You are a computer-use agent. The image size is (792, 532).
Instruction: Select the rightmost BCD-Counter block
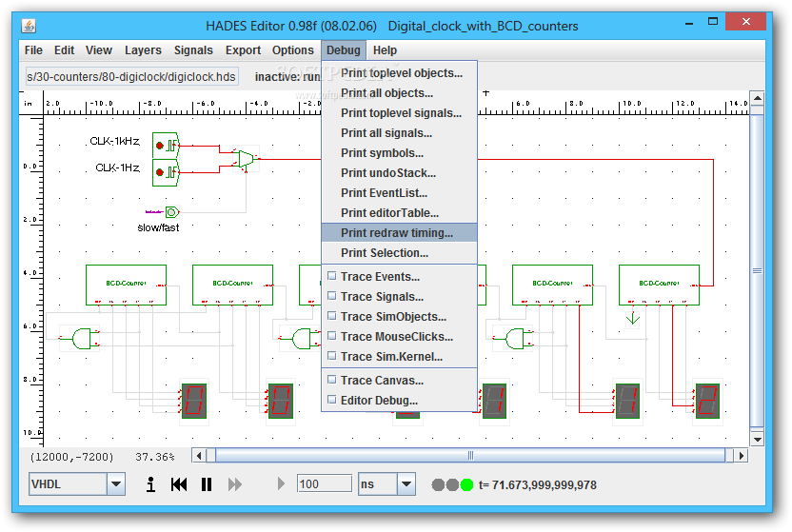pos(659,285)
